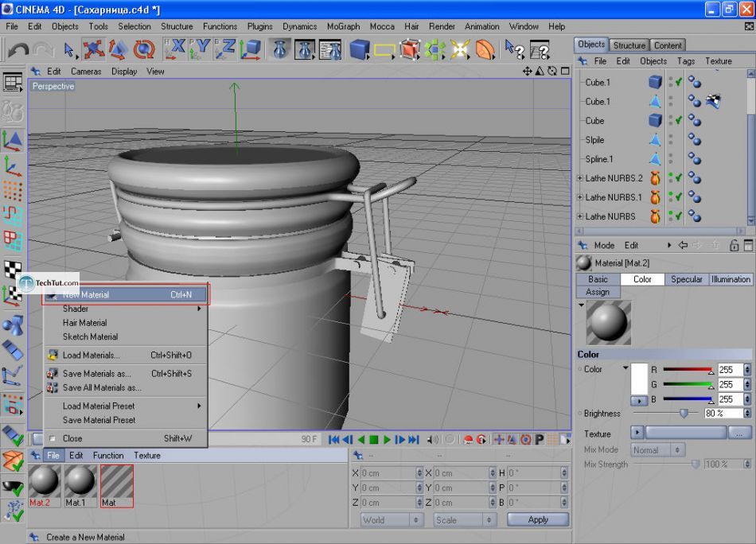Render the active view
The height and width of the screenshot is (544, 756).
pyautogui.click(x=279, y=49)
